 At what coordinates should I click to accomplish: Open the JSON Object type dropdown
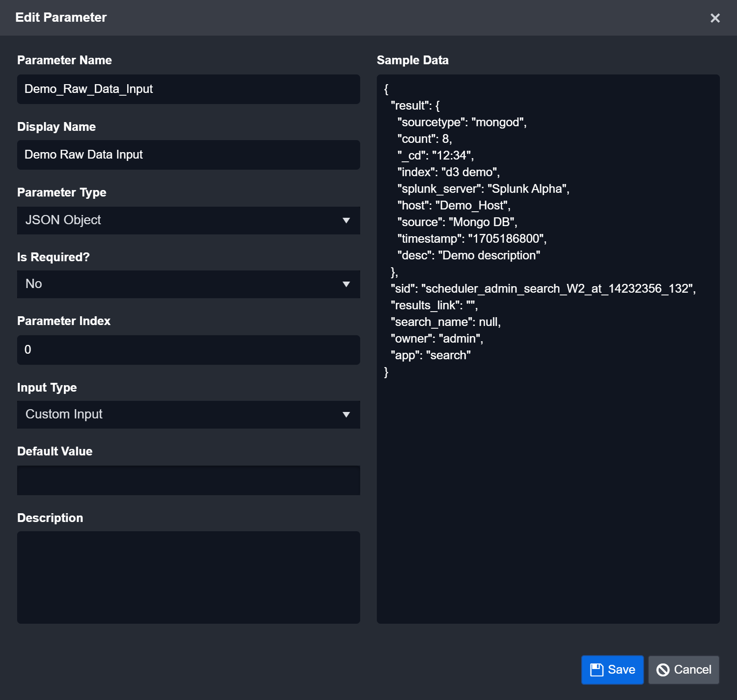(188, 221)
